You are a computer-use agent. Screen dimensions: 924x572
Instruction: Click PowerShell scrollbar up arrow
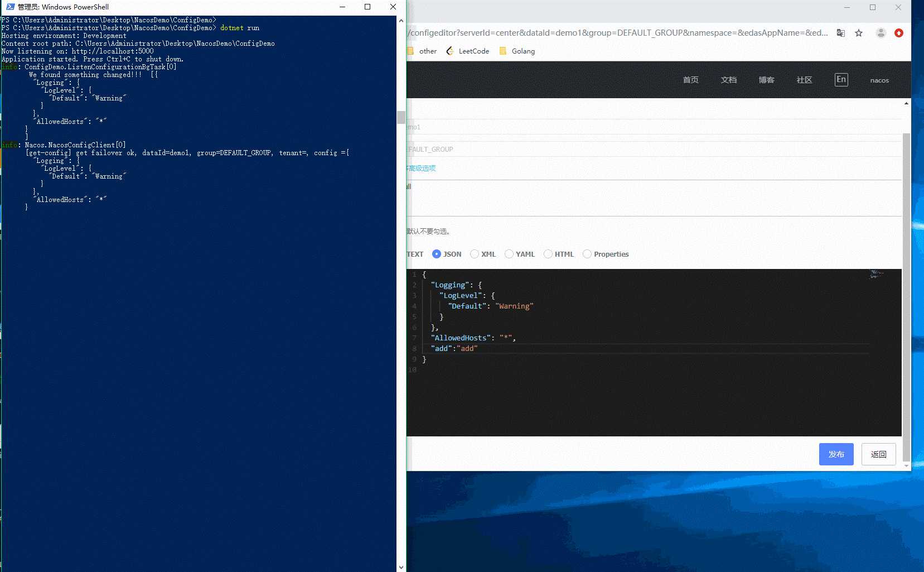pos(401,20)
